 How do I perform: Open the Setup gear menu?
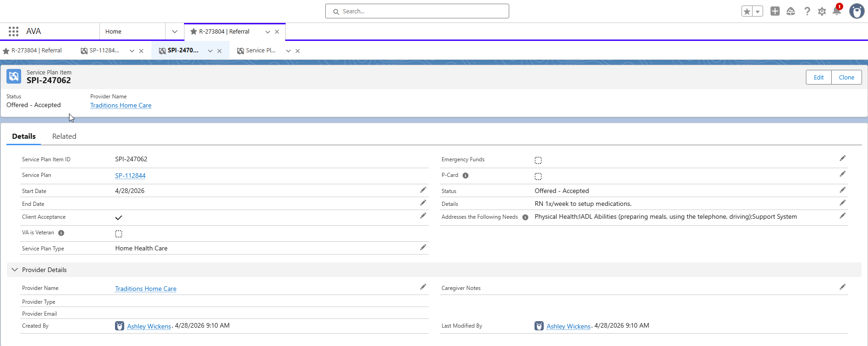[x=822, y=11]
